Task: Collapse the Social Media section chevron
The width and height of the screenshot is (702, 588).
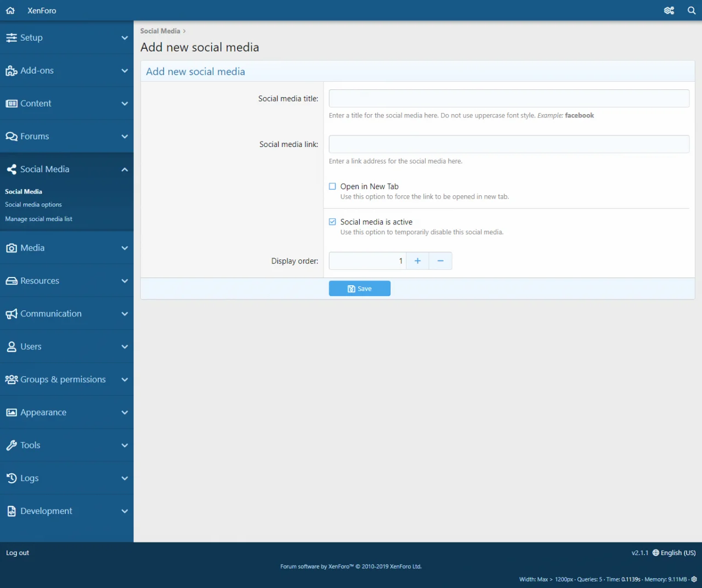Action: coord(124,169)
